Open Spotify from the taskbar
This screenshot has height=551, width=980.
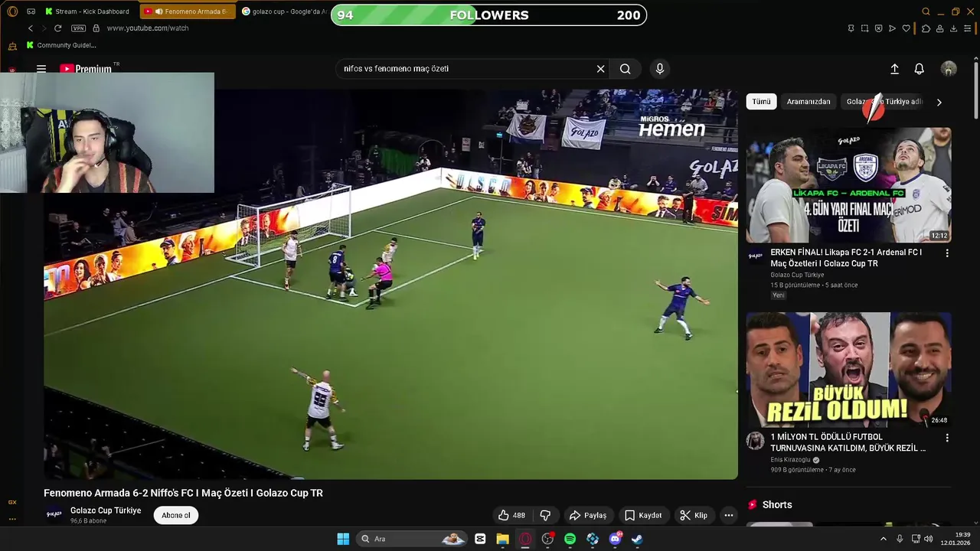pyautogui.click(x=570, y=539)
